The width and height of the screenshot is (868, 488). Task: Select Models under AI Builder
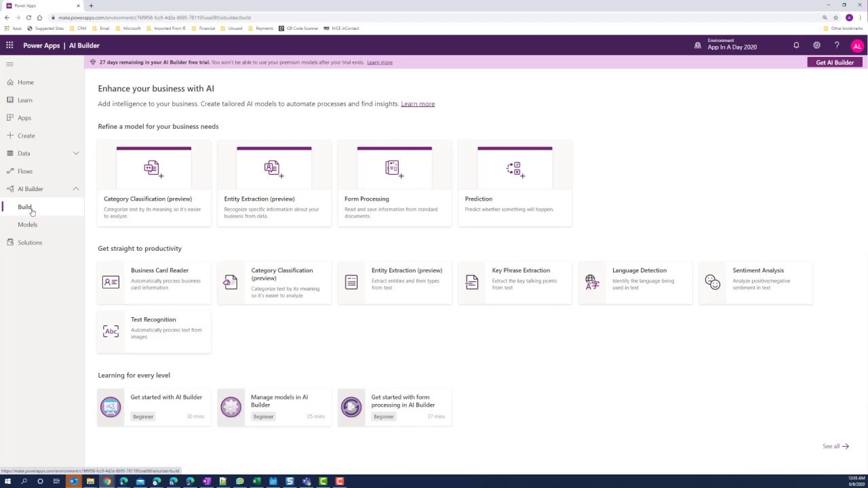[x=28, y=224]
